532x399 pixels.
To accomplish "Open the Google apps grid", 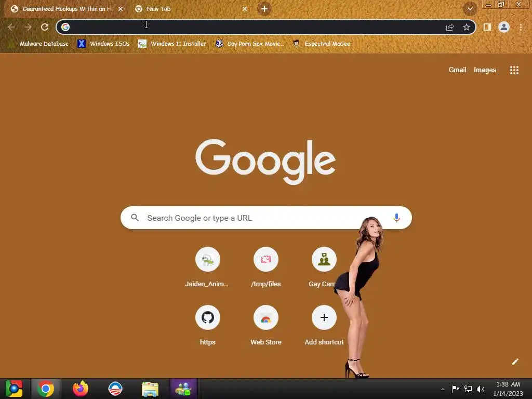I will [514, 70].
